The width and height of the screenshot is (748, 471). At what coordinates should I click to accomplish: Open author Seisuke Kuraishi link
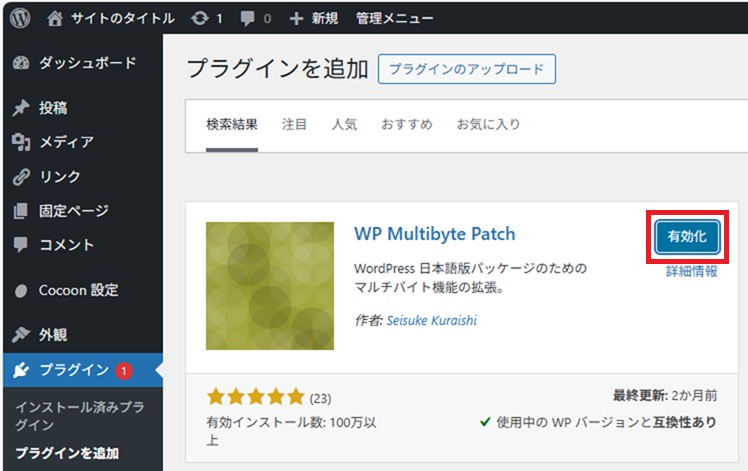point(432,320)
